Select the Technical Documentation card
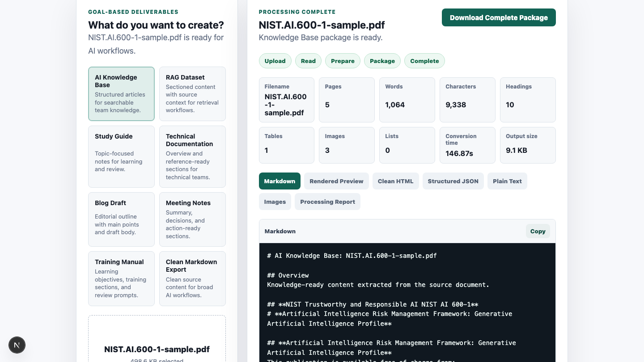Viewport: 644px width, 362px height. pyautogui.click(x=192, y=156)
